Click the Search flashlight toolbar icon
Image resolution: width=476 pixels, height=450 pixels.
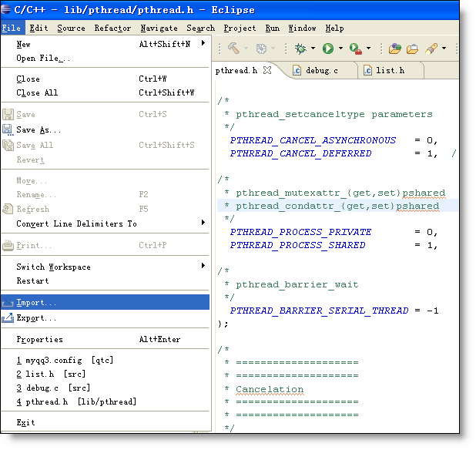click(432, 49)
